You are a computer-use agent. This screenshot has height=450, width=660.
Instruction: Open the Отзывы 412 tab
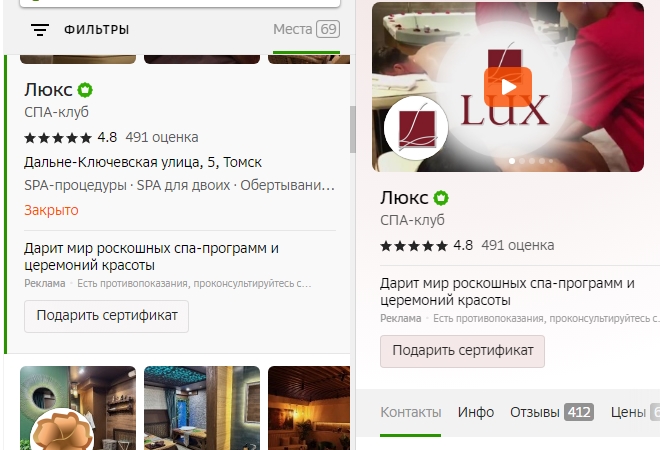coord(552,412)
